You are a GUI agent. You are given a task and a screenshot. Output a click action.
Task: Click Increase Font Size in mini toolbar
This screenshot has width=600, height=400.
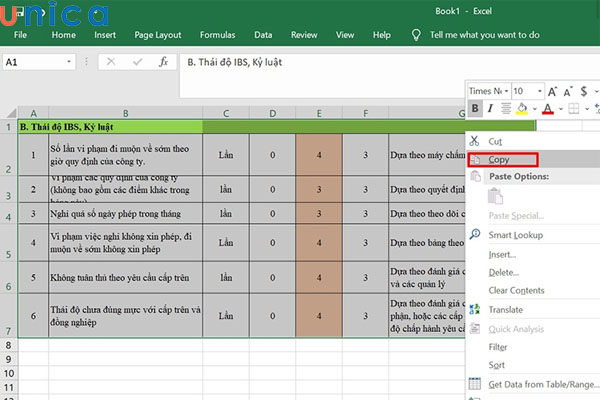click(550, 91)
